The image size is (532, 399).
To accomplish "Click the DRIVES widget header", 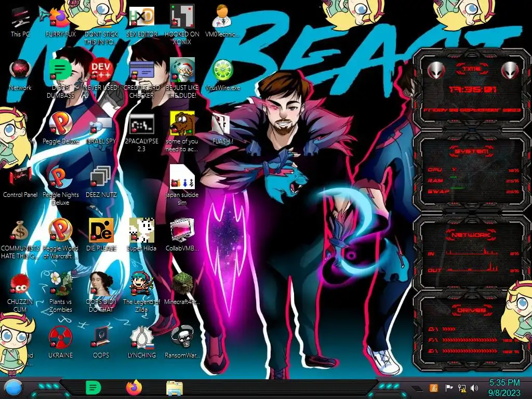I will pos(471,310).
